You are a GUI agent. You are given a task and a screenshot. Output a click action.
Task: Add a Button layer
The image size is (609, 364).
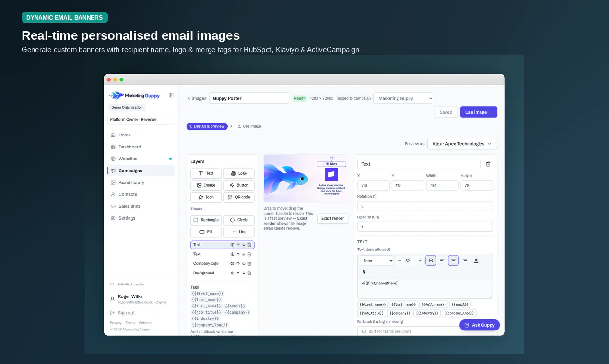pos(239,185)
